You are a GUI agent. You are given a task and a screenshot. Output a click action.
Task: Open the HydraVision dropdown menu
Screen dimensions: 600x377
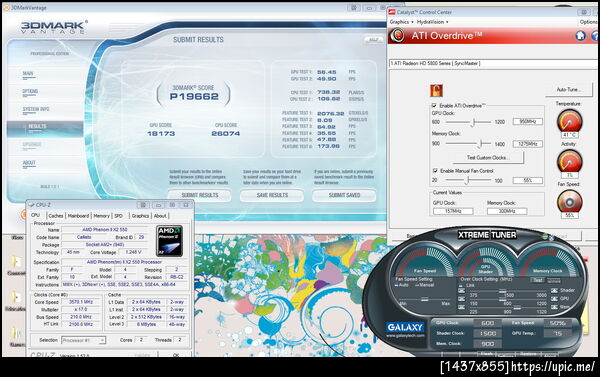432,22
